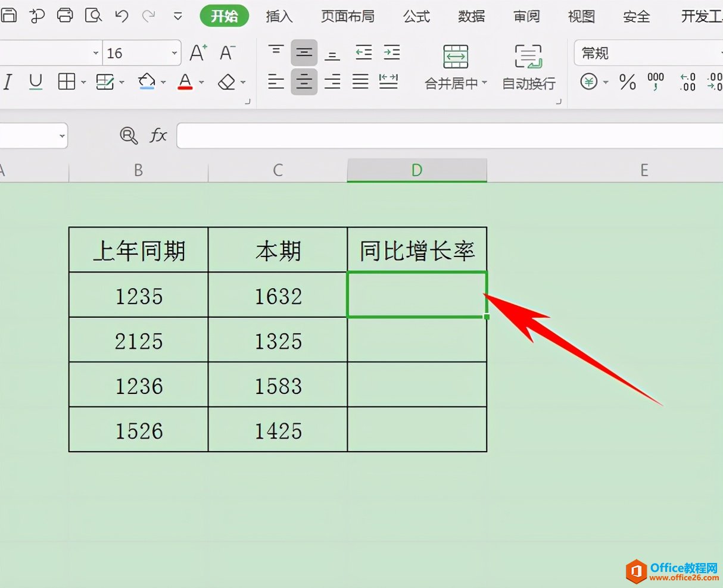723x588 pixels.
Task: Apply currency ¥ format
Action: point(589,82)
